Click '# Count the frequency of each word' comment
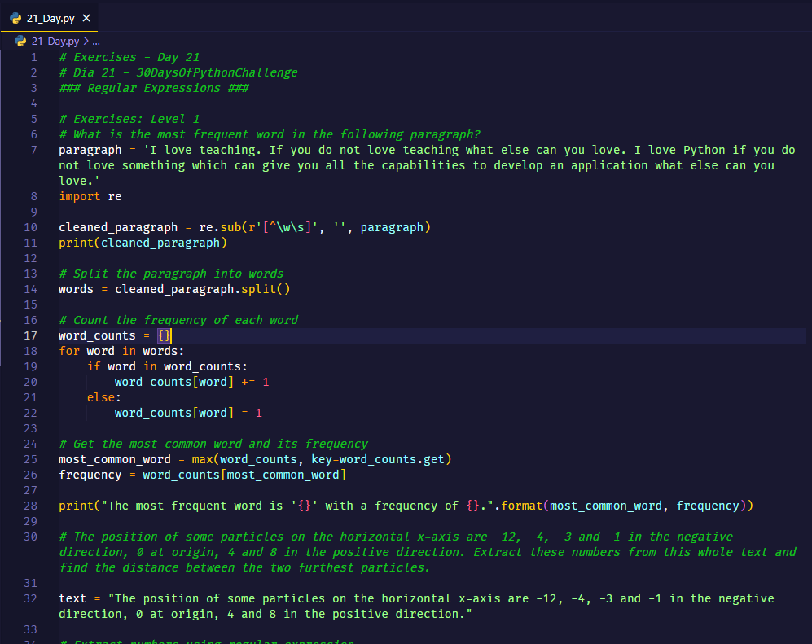This screenshot has height=644, width=812. [178, 320]
